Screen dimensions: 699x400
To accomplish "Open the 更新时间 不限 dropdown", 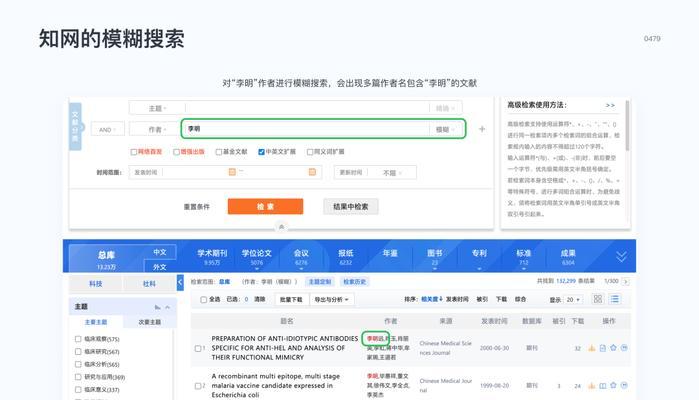I will coord(393,173).
